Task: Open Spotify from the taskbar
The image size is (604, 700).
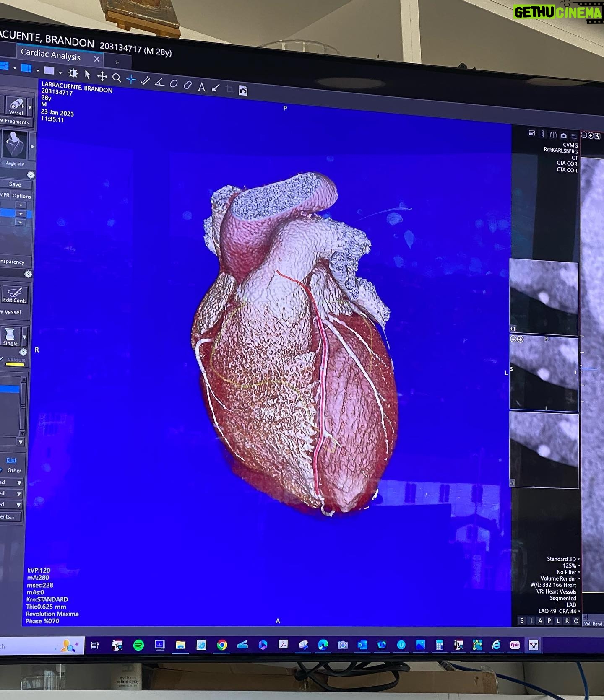Action: pos(138,645)
